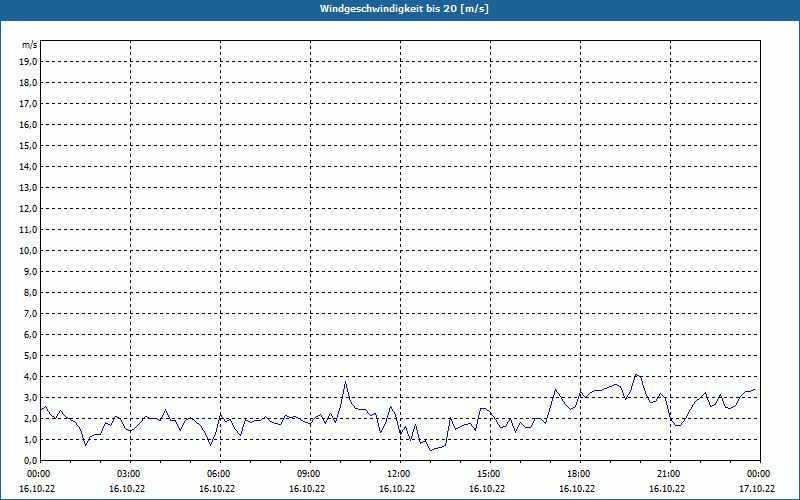Click the 06:00 time label
The height and width of the screenshot is (500, 800).
pos(220,474)
